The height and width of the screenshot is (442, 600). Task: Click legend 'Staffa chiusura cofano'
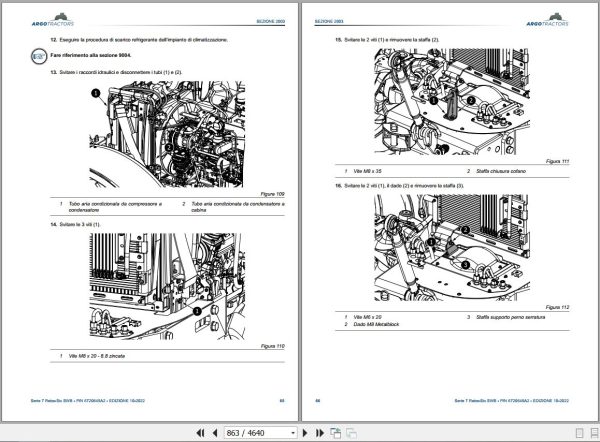coord(501,171)
